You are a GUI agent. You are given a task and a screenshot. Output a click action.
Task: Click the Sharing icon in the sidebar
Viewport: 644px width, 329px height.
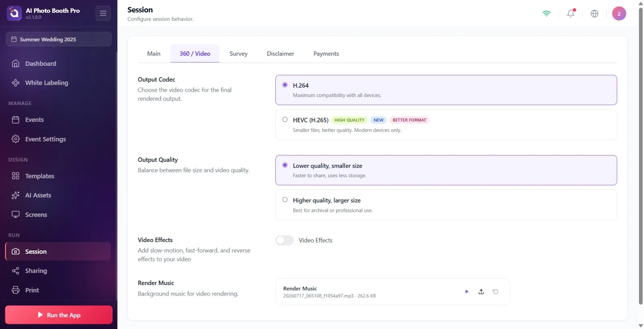click(16, 271)
